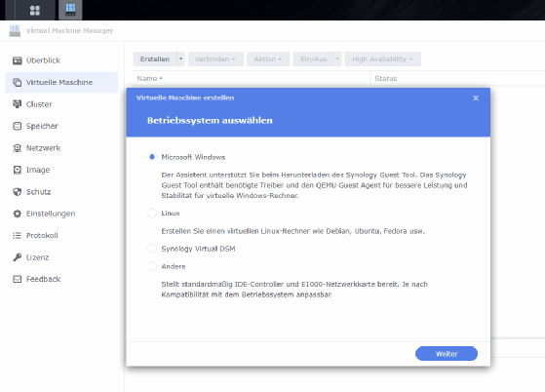Viewport: 545px width, 392px height.
Task: Expand the Ein/Aus dropdown arrow
Action: (x=337, y=59)
